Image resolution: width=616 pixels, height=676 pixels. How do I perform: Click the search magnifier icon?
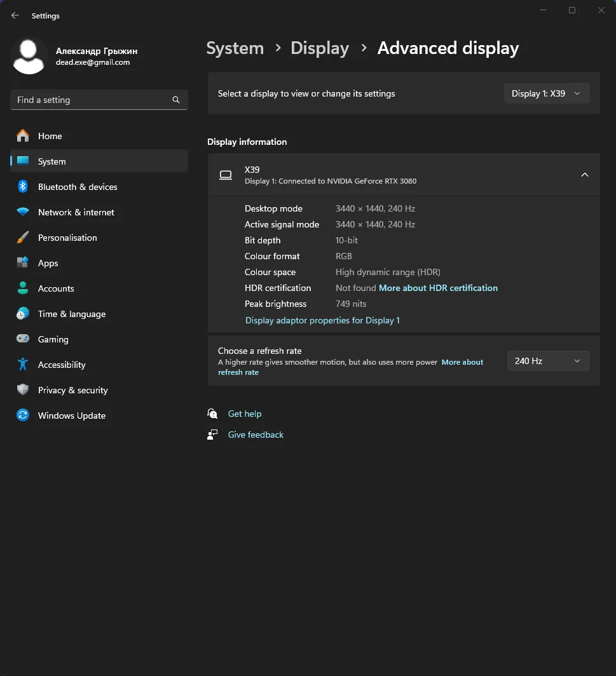tap(176, 100)
